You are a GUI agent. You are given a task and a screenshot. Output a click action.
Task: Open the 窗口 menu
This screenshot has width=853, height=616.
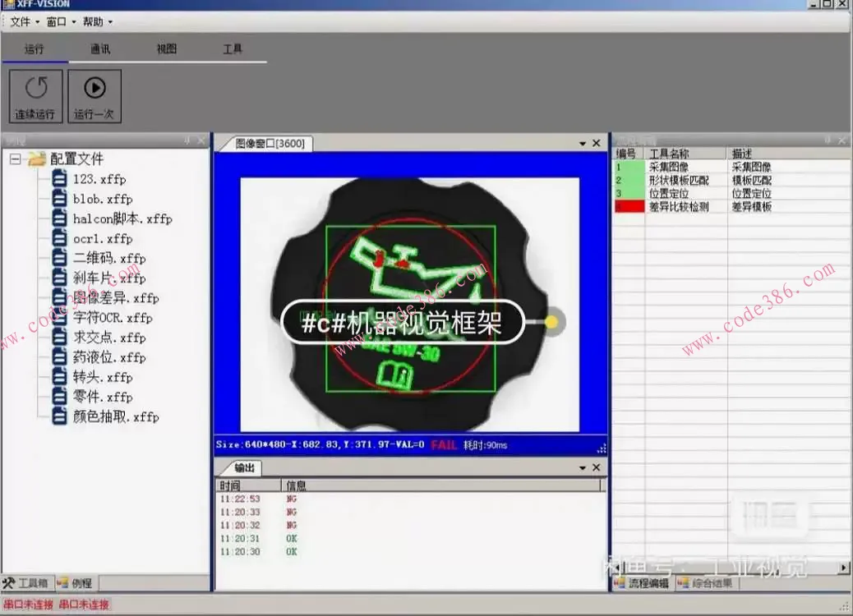pyautogui.click(x=60, y=21)
